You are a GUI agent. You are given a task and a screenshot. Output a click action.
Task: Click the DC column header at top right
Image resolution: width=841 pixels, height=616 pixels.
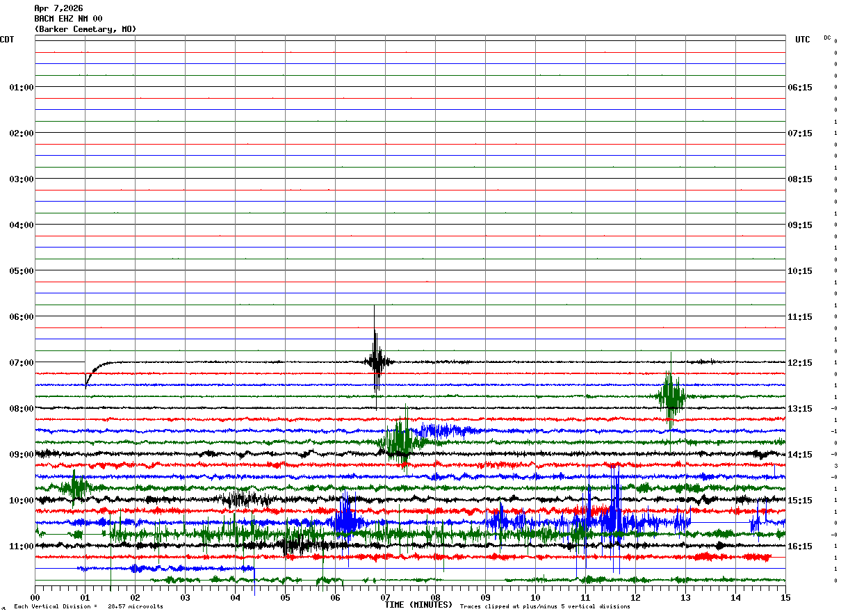pos(827,38)
